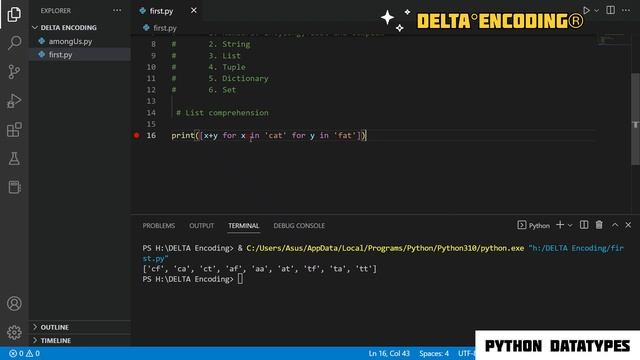Switch to the DEBUG CONSOLE tab
The width and height of the screenshot is (640, 360).
[299, 226]
